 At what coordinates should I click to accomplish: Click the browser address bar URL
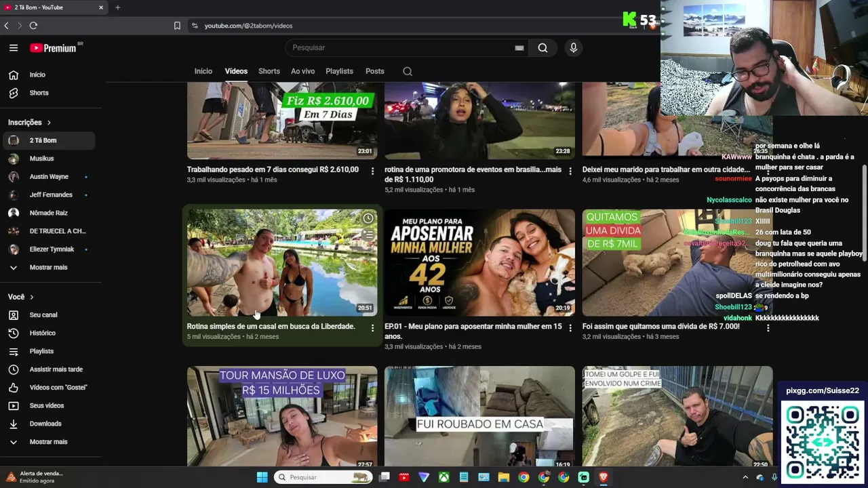click(248, 26)
